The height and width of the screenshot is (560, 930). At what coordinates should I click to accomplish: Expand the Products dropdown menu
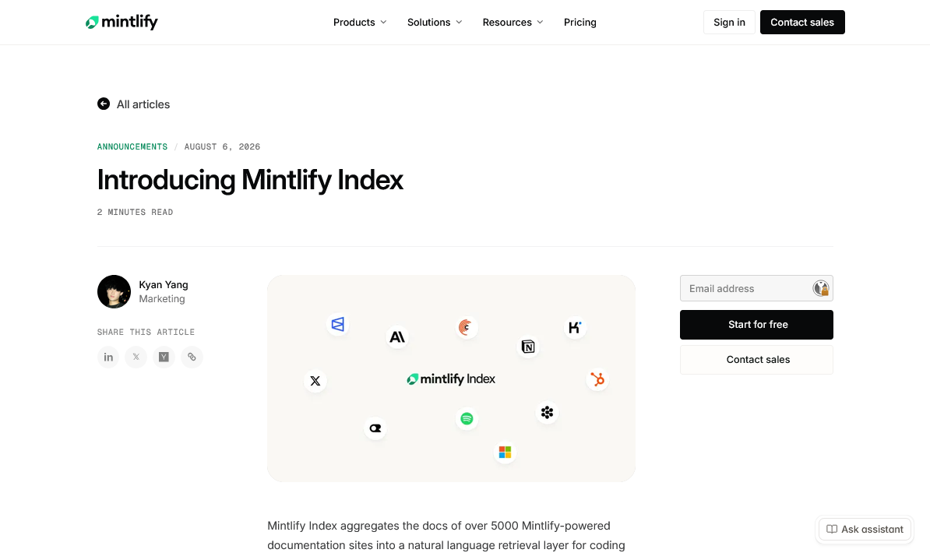359,22
